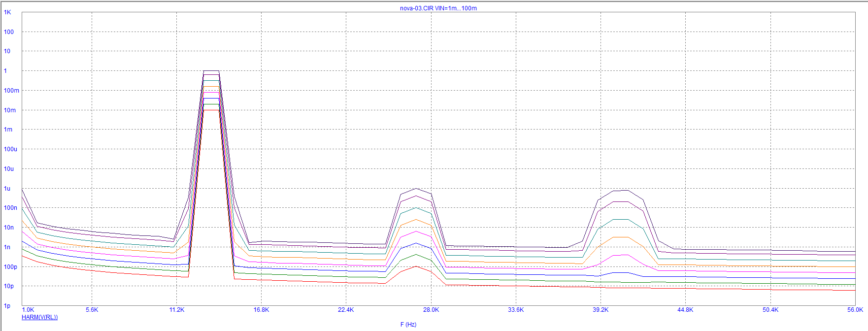Click the 28.0K x-axis tick label

431,310
